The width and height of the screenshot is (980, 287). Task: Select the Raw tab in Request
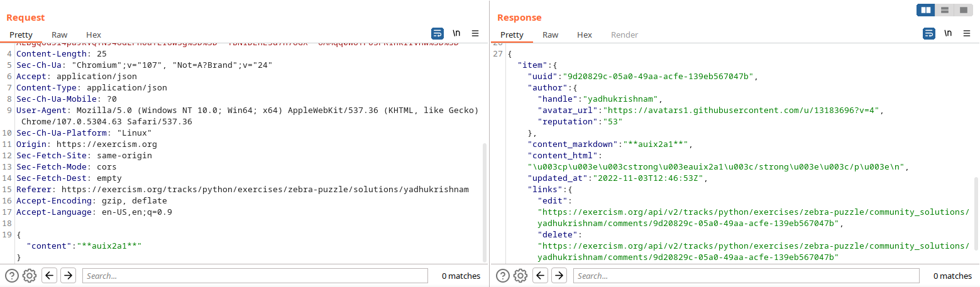click(60, 35)
